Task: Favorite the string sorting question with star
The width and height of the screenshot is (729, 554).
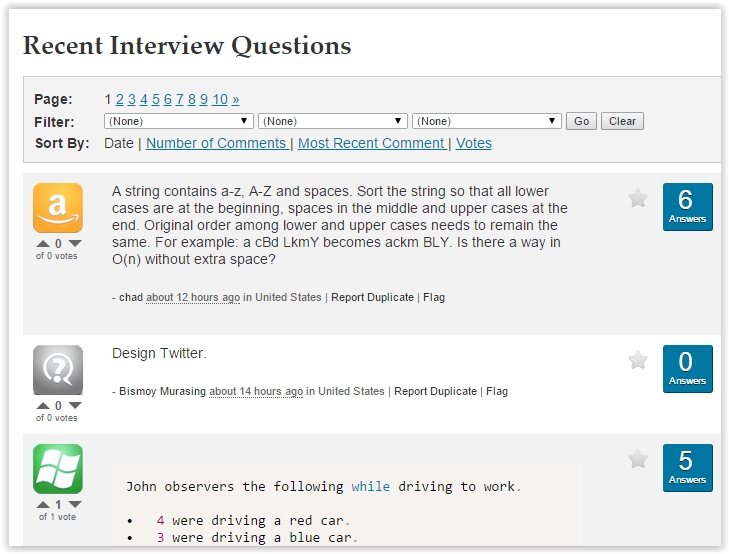Action: tap(638, 198)
